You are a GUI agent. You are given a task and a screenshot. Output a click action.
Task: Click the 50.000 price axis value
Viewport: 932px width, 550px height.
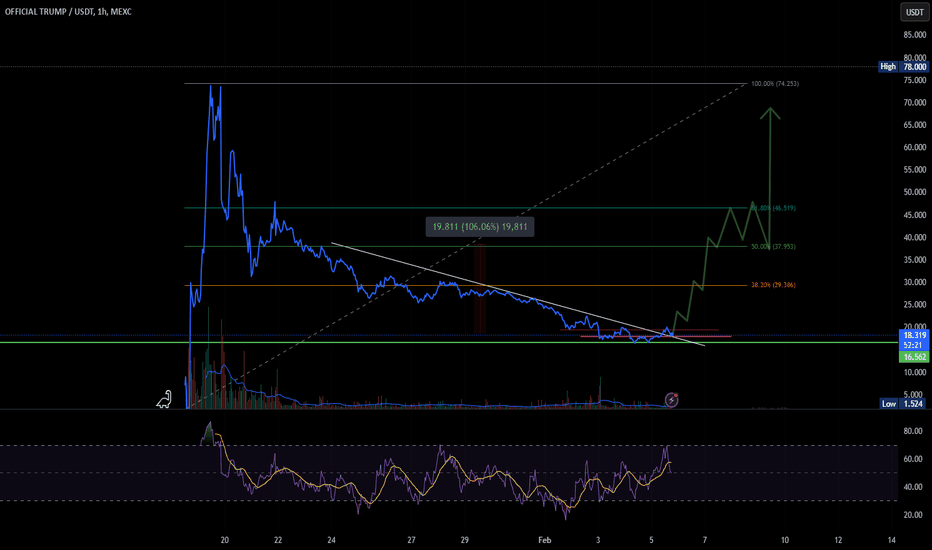click(915, 192)
